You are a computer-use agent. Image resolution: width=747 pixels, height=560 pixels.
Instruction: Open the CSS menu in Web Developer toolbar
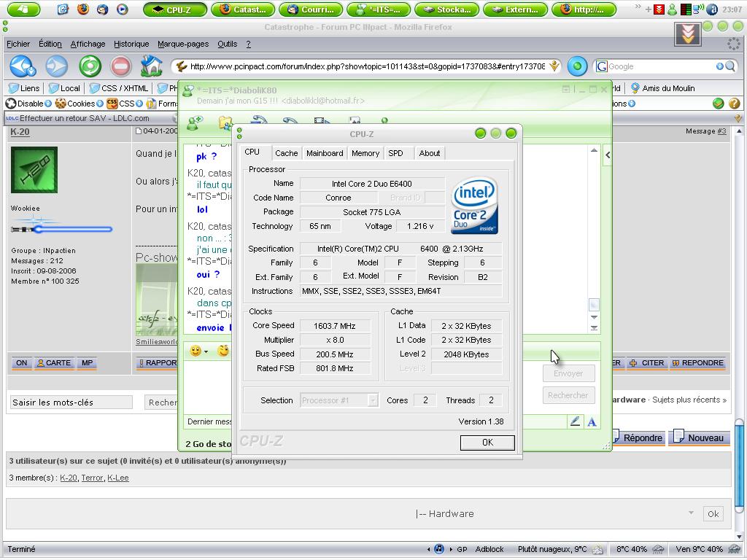tap(125, 104)
